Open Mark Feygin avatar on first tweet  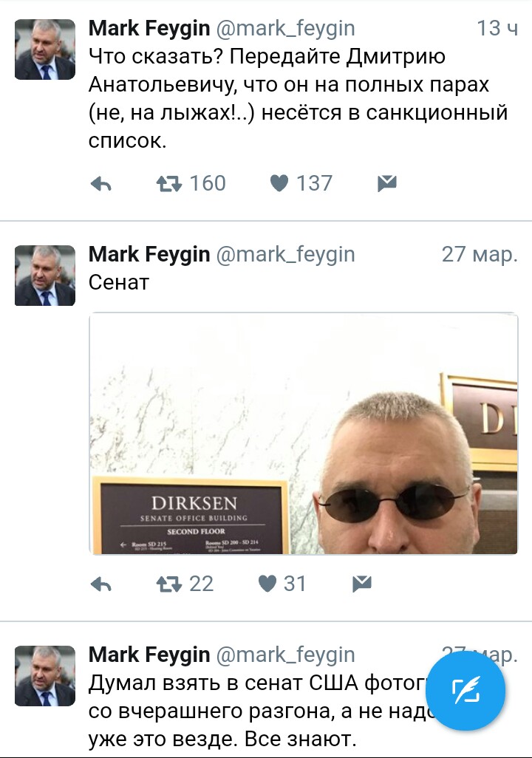tap(45, 49)
